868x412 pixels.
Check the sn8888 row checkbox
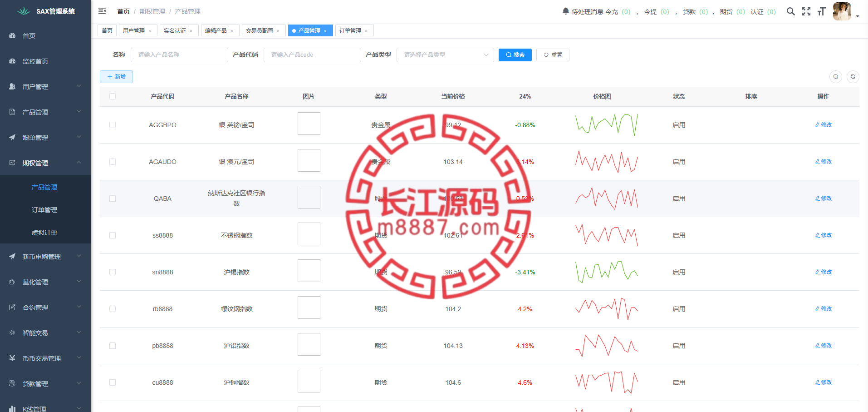tap(113, 272)
